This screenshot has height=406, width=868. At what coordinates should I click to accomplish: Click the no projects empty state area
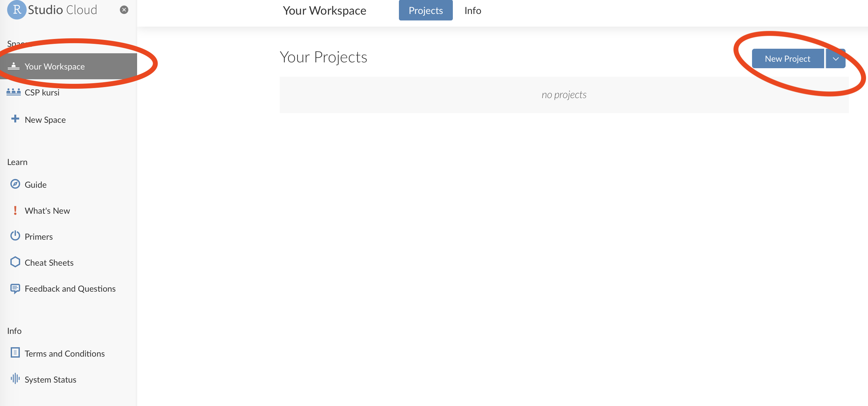click(x=564, y=95)
